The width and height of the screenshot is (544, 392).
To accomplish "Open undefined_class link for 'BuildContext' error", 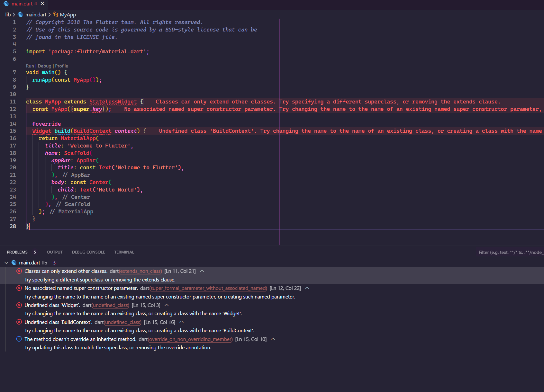I will tap(122, 322).
